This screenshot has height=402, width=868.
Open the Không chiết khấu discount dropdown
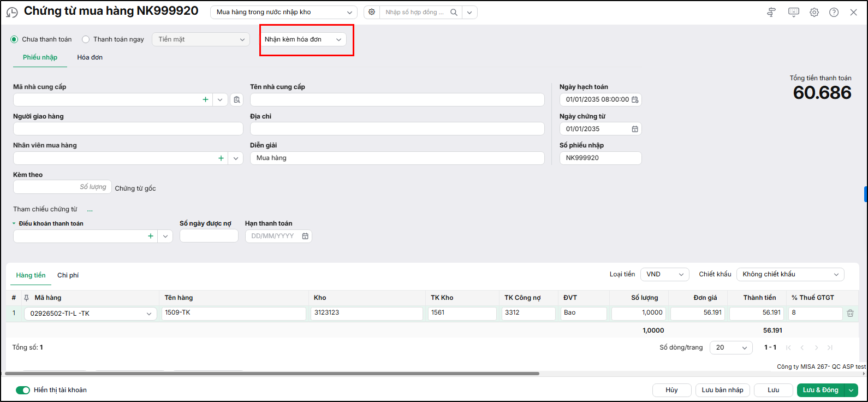[790, 274]
